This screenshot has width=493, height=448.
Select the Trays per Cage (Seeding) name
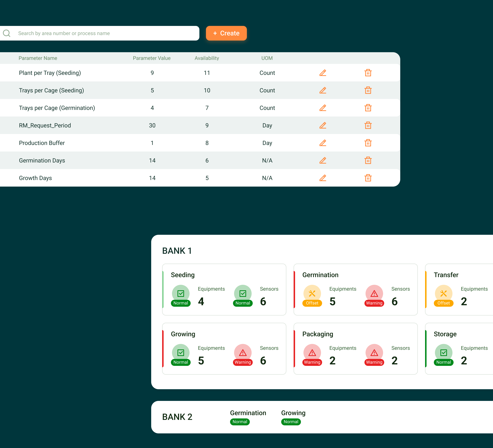coord(52,91)
